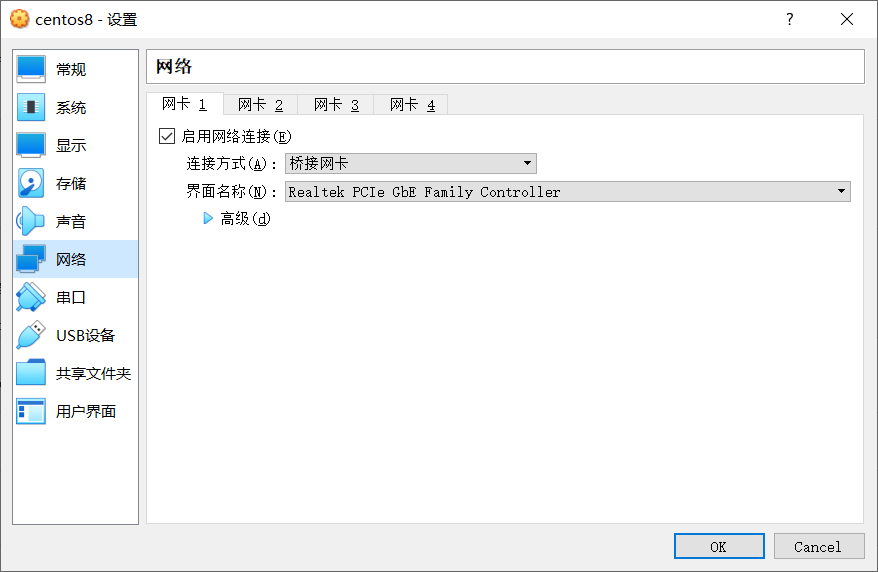Image resolution: width=878 pixels, height=572 pixels.
Task: Open the 声音 audio speaker icon
Action: [x=31, y=221]
